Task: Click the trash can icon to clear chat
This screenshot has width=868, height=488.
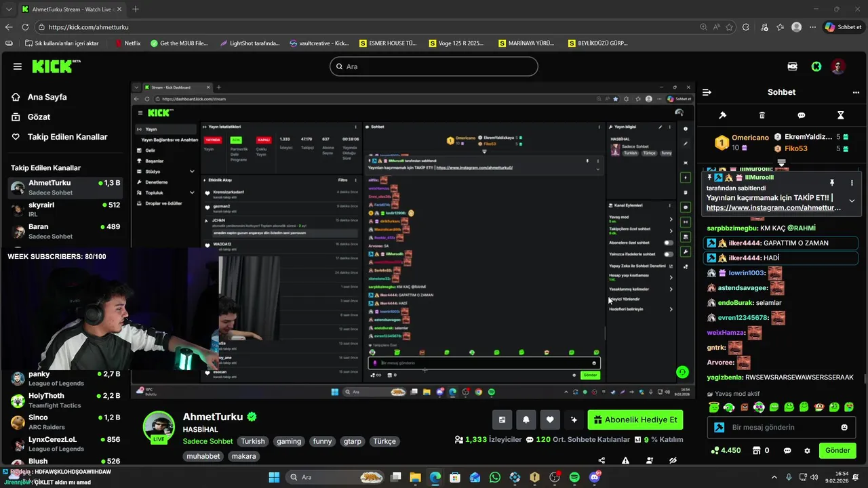Action: 762,115
